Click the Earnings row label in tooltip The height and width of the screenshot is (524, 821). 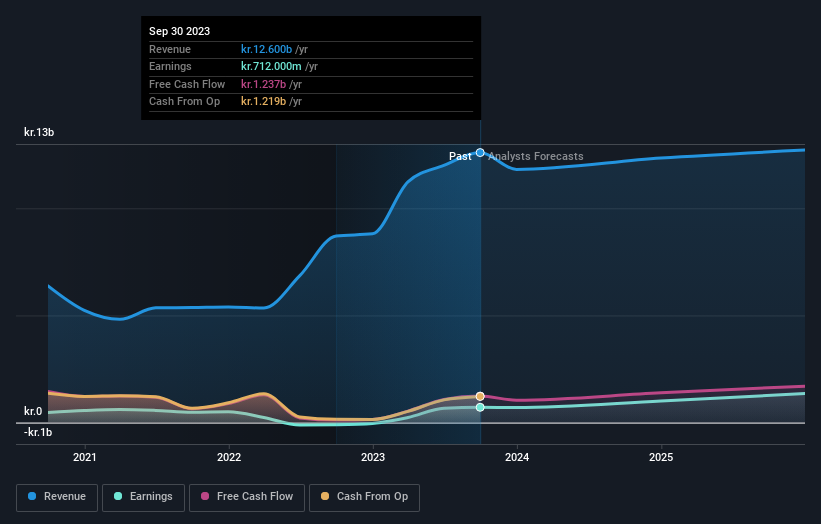[x=170, y=66]
